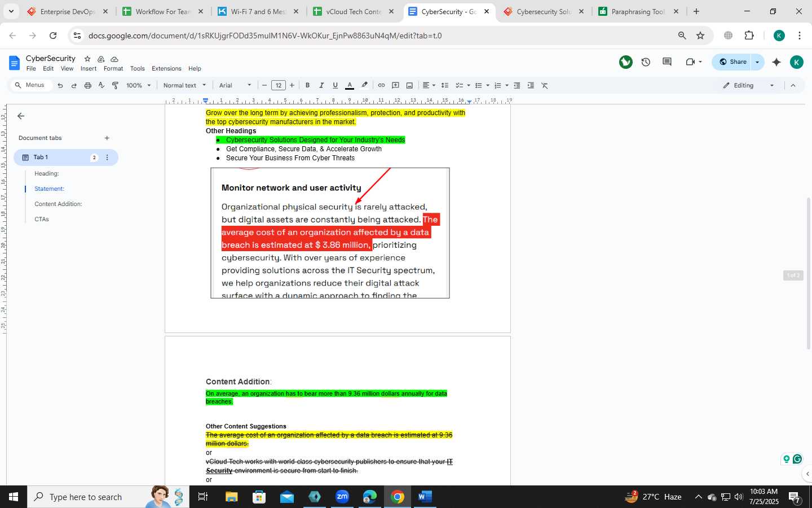This screenshot has width=812, height=508.
Task: Decrease indent icon
Action: coord(517,85)
